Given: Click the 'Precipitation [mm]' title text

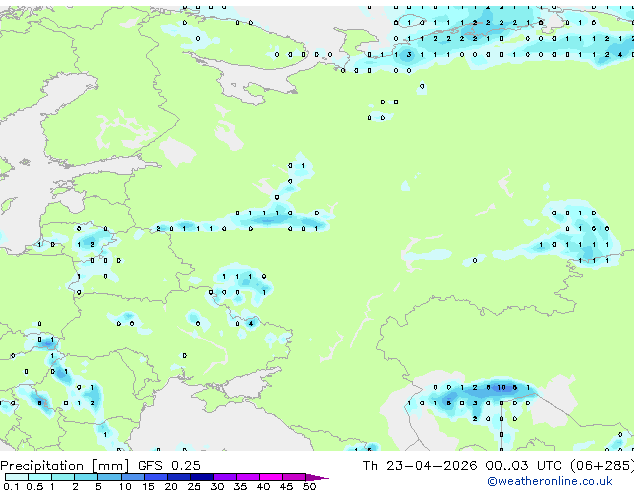Looking at the screenshot, I should [65, 466].
